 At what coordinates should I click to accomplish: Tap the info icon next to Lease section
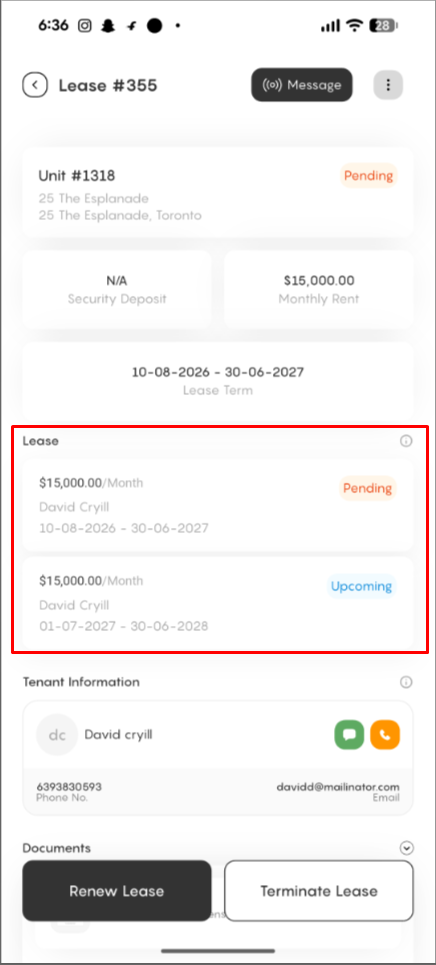coord(406,441)
